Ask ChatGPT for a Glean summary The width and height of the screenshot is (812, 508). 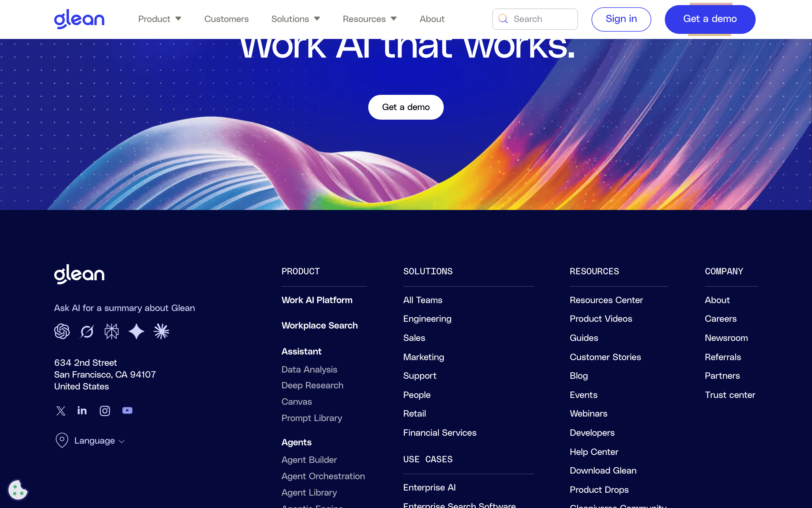62,331
